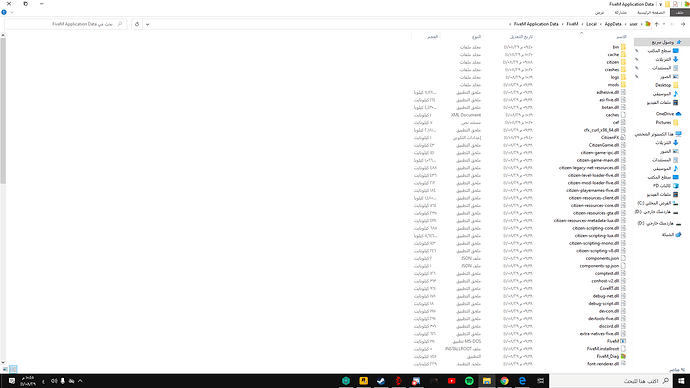Viewport: 690px width, 388px height.
Task: Select the CitizenGame.dll file
Action: (607, 145)
